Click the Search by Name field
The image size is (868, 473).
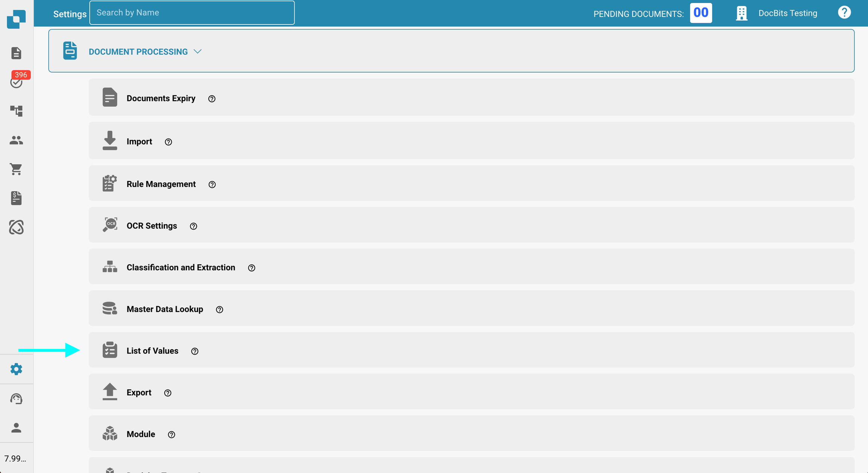192,13
